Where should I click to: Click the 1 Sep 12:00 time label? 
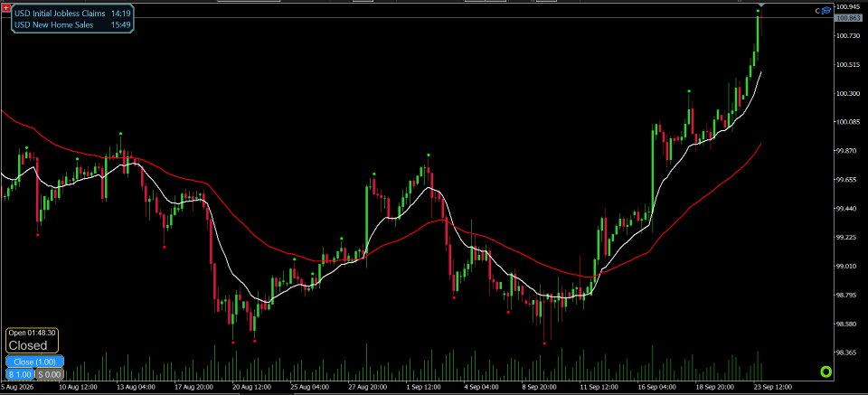tap(423, 387)
